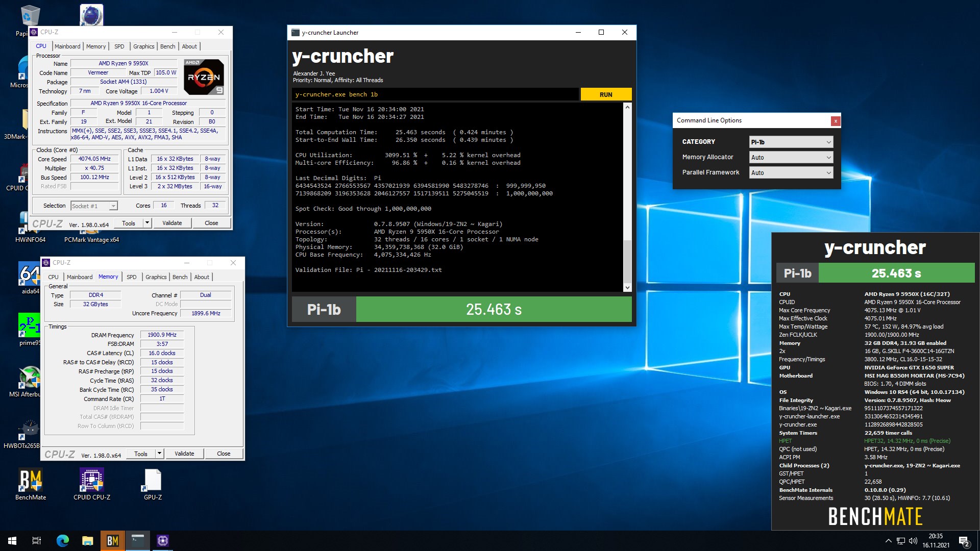Open Tools dropdown arrow in memory CPU-Z

pyautogui.click(x=159, y=454)
